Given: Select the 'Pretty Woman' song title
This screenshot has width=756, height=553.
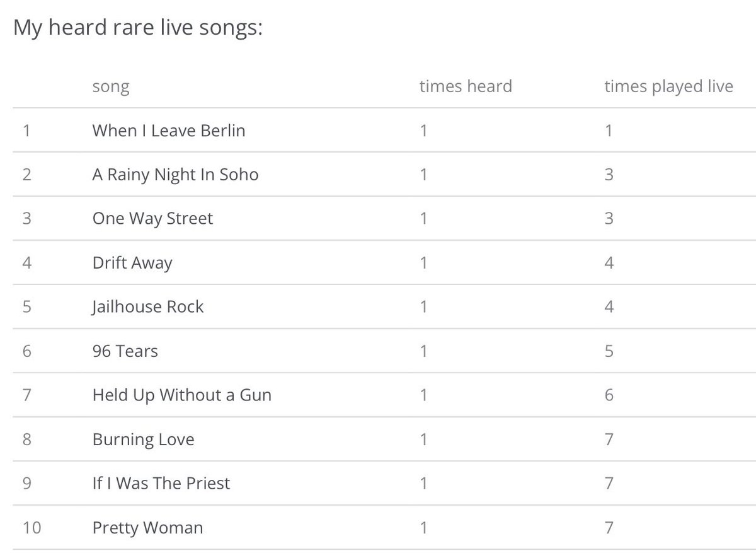Looking at the screenshot, I should coord(147,528).
